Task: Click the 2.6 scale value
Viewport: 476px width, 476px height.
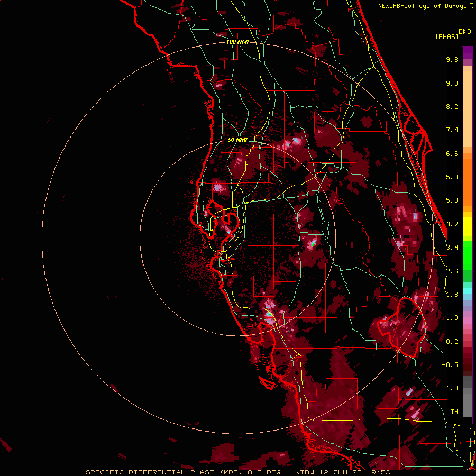Action: point(452,271)
